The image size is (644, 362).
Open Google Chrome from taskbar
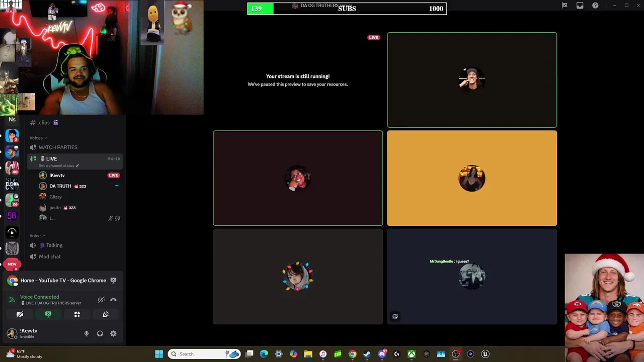coord(352,354)
